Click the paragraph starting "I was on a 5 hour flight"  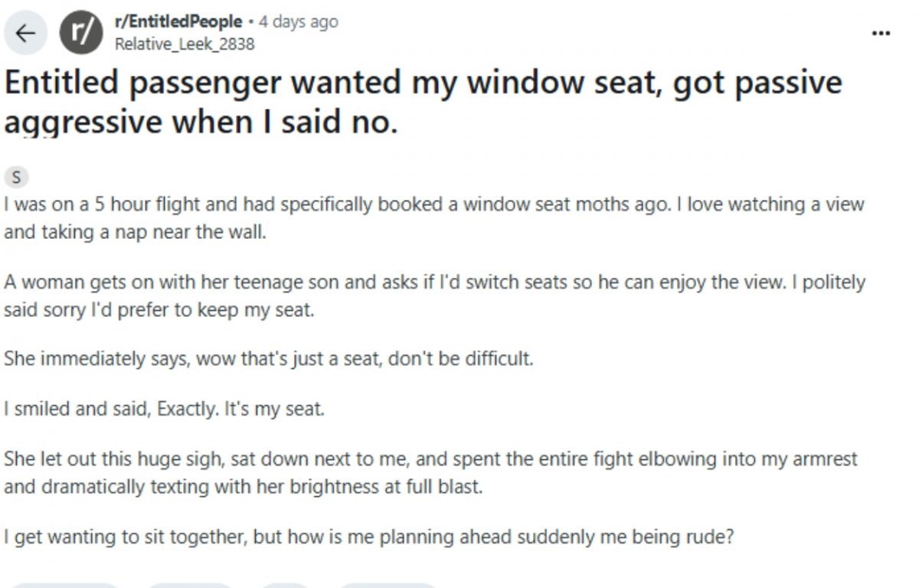(433, 218)
